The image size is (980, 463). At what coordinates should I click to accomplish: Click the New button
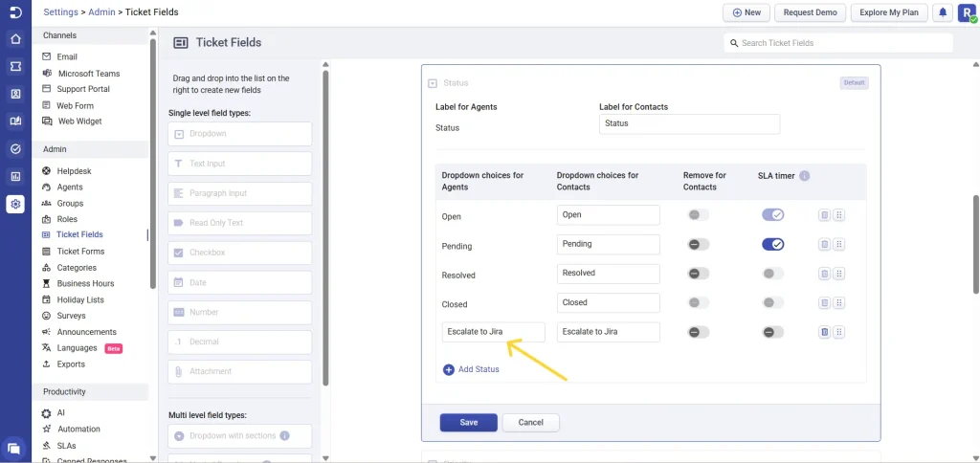pyautogui.click(x=746, y=12)
